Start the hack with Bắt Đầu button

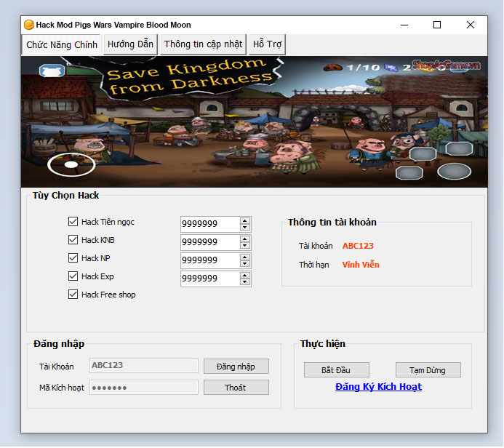coord(336,370)
